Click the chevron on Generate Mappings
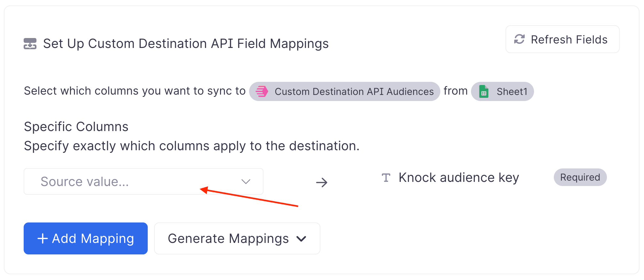This screenshot has width=644, height=280. click(301, 239)
